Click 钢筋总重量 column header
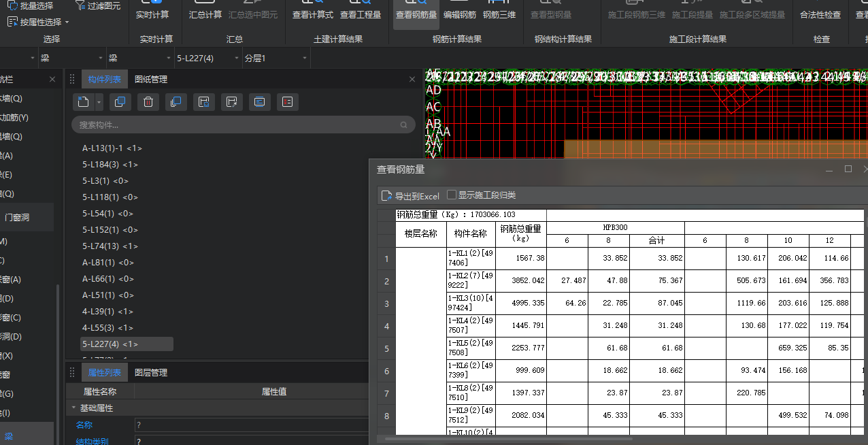 (520, 233)
